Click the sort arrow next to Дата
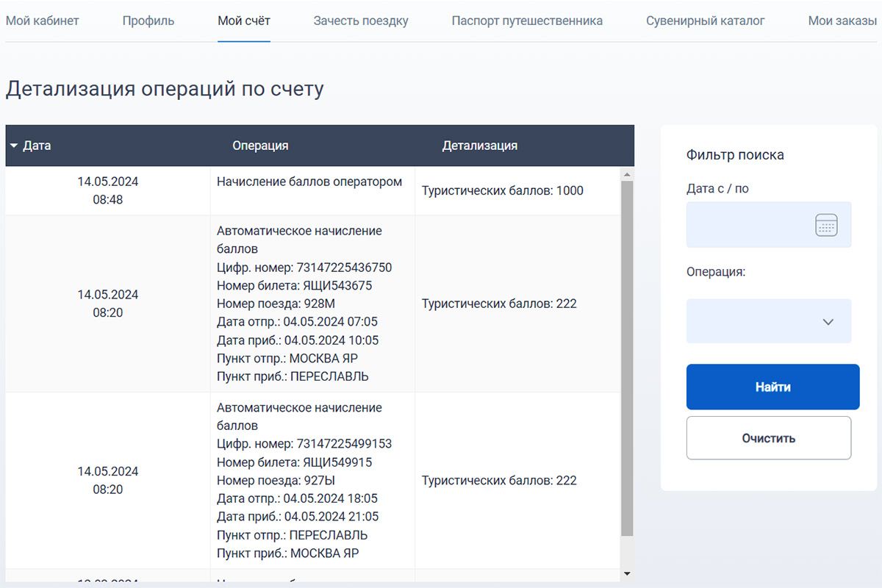This screenshot has height=588, width=882. [x=13, y=146]
